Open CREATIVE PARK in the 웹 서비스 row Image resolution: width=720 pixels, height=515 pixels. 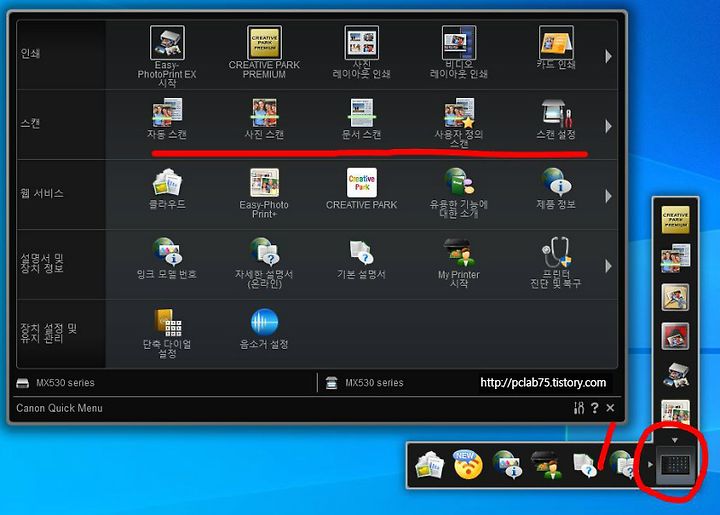(362, 189)
